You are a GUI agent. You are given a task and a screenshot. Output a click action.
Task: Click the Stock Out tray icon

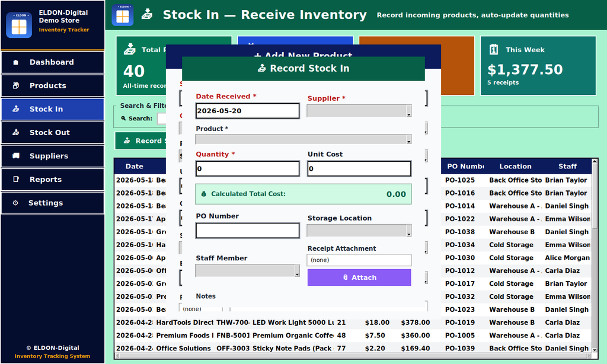[16, 132]
